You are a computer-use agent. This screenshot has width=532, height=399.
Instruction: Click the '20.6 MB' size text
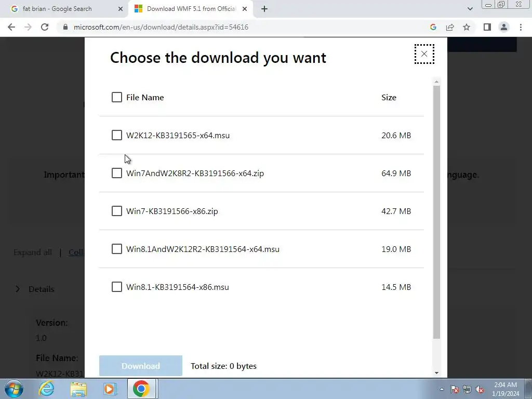click(x=396, y=136)
